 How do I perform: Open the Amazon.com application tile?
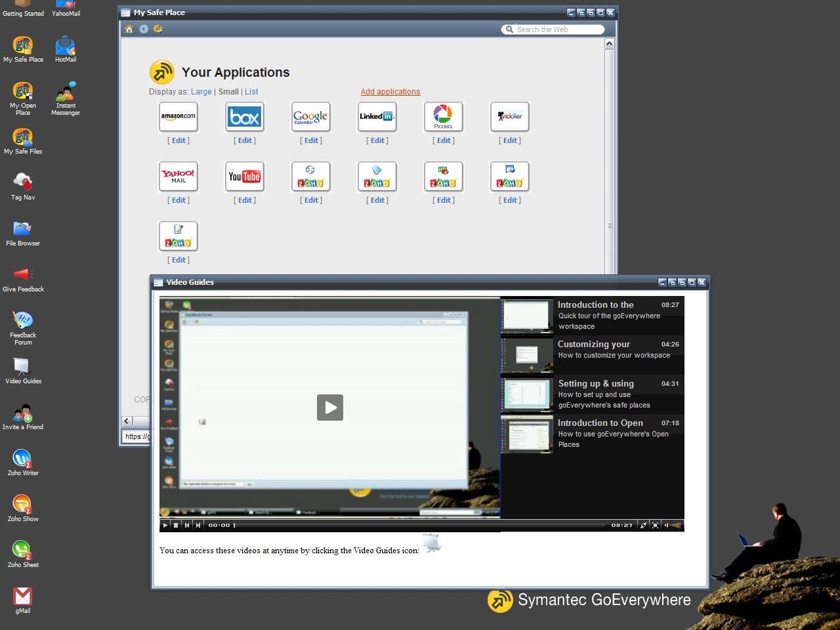[x=178, y=117]
